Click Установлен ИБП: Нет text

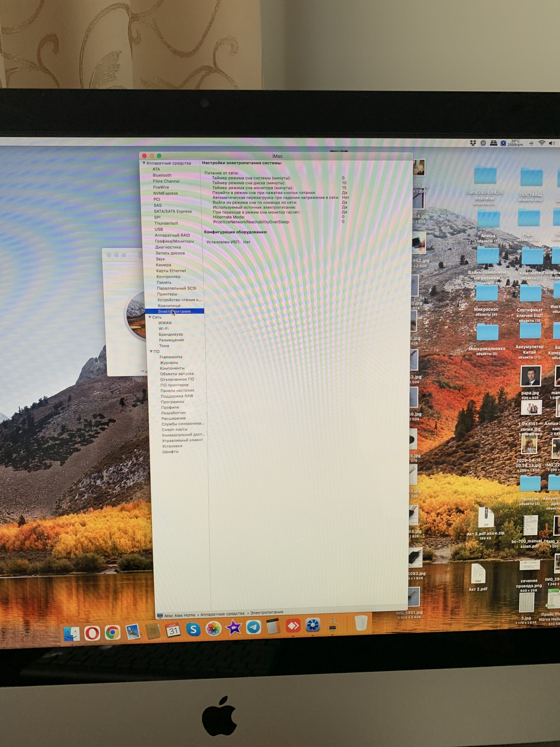pyautogui.click(x=229, y=242)
